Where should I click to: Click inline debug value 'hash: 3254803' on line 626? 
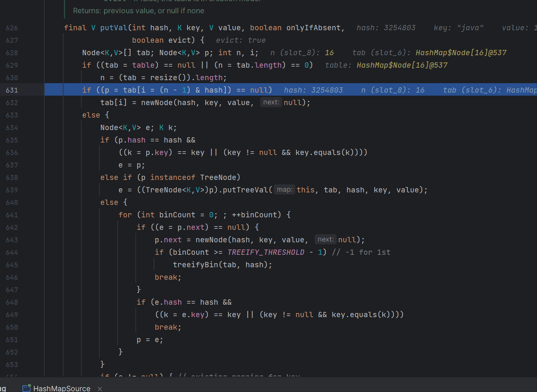pyautogui.click(x=386, y=28)
